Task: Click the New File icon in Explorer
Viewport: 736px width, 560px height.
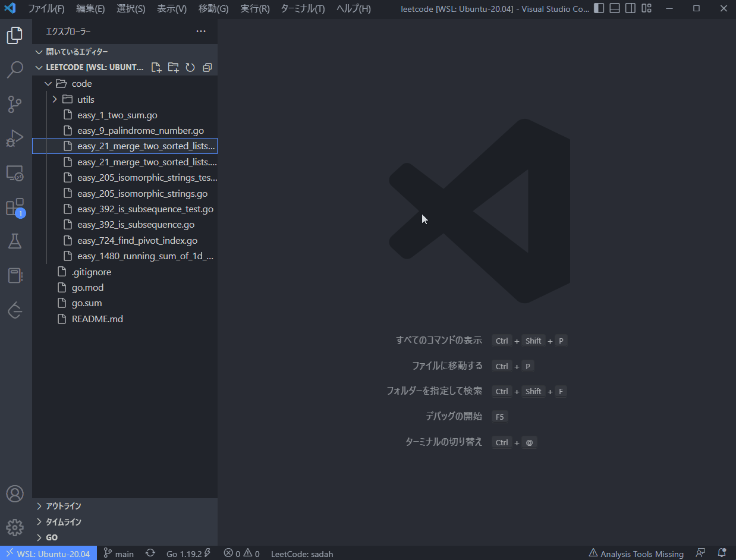Action: [x=156, y=67]
